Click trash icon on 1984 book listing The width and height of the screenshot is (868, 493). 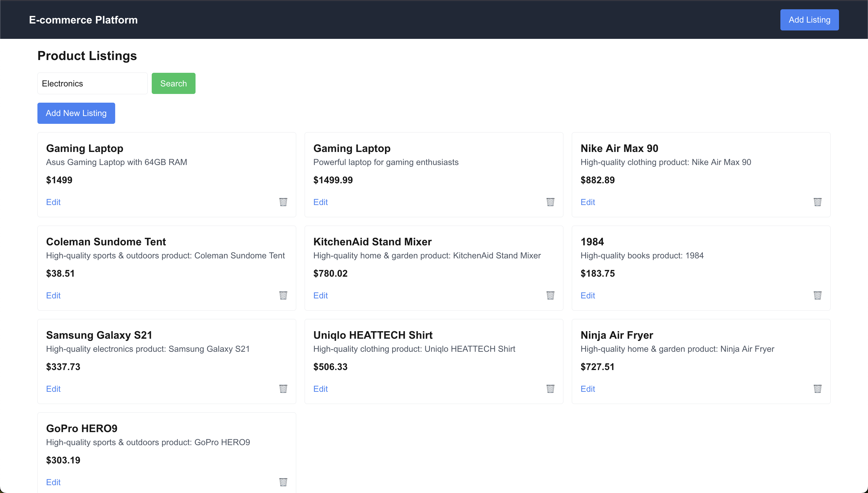tap(818, 295)
